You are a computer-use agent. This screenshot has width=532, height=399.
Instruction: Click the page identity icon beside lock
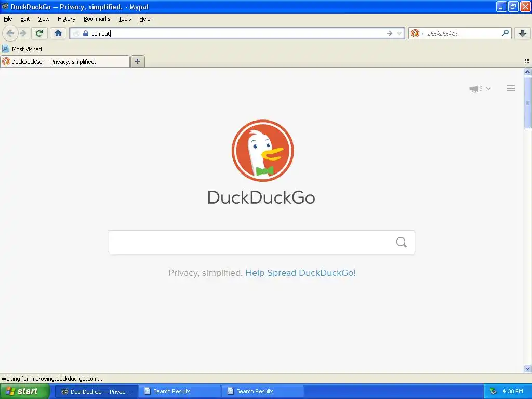coord(77,33)
